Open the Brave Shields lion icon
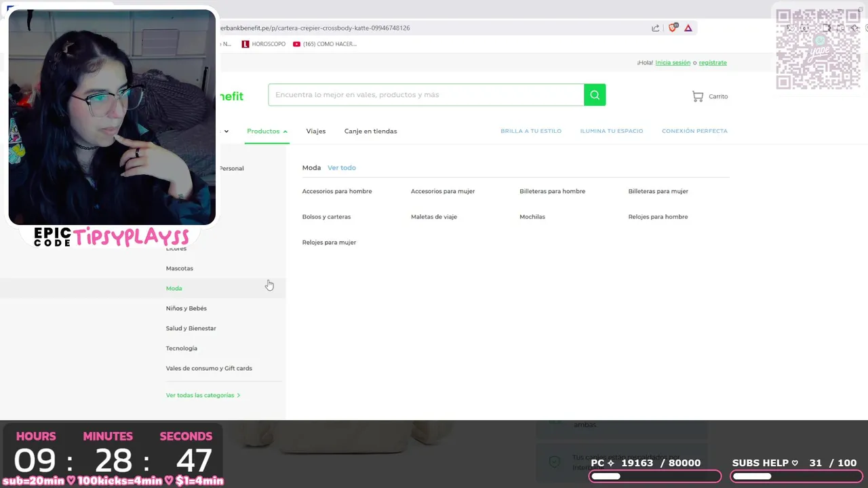This screenshot has height=488, width=868. (x=673, y=28)
